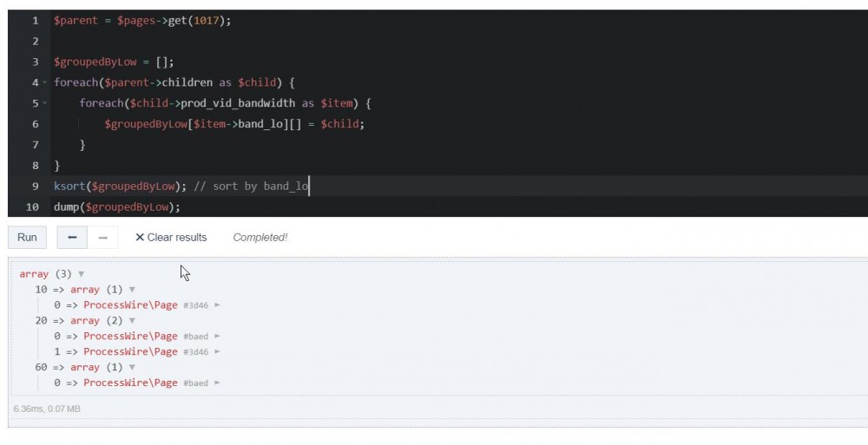
Task: Click the Run button
Action: (x=27, y=238)
